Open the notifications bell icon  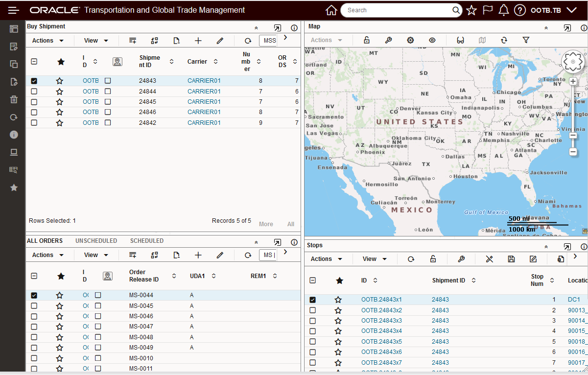tap(503, 10)
